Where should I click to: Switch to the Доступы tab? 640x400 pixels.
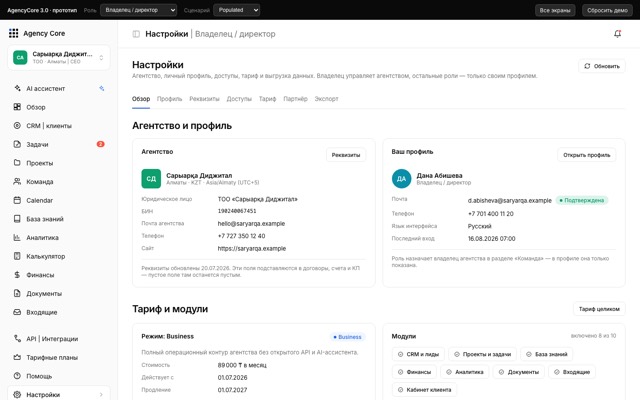point(239,99)
